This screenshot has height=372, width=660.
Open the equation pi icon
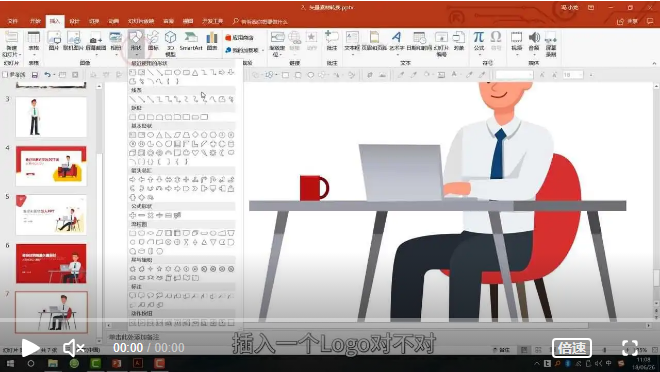(479, 40)
